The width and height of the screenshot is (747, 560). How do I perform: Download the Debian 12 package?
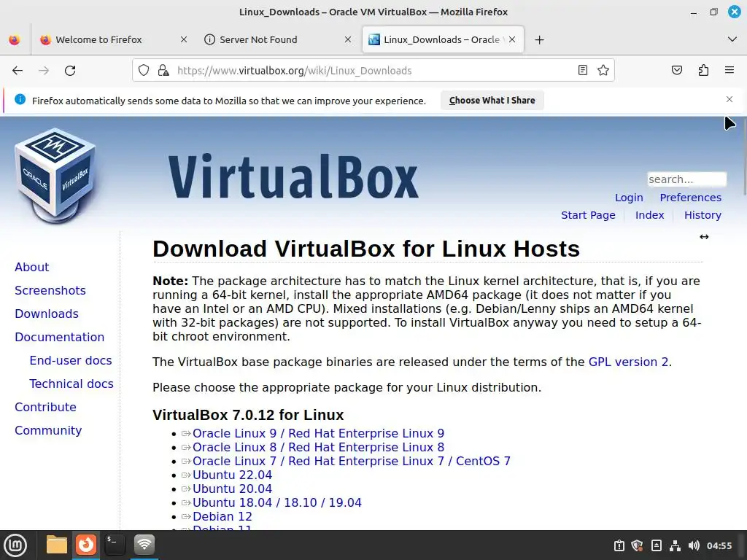pyautogui.click(x=222, y=516)
